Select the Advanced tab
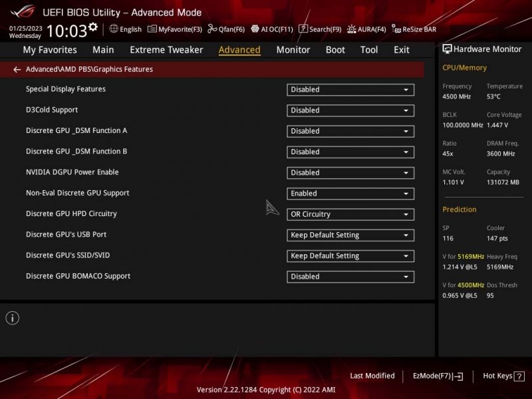 239,50
